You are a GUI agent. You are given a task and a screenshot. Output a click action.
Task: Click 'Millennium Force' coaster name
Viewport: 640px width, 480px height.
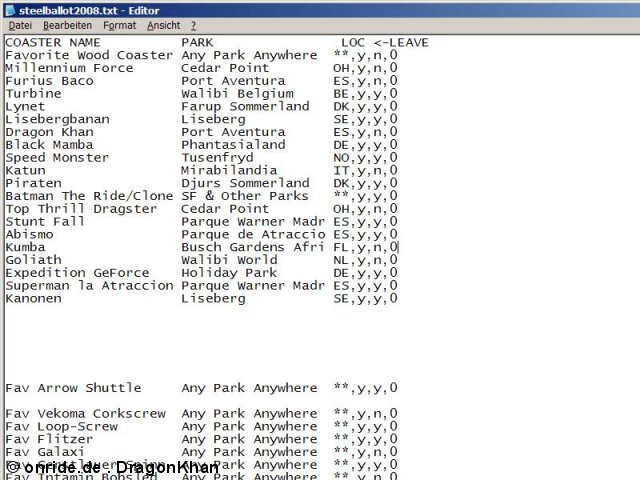click(x=69, y=68)
